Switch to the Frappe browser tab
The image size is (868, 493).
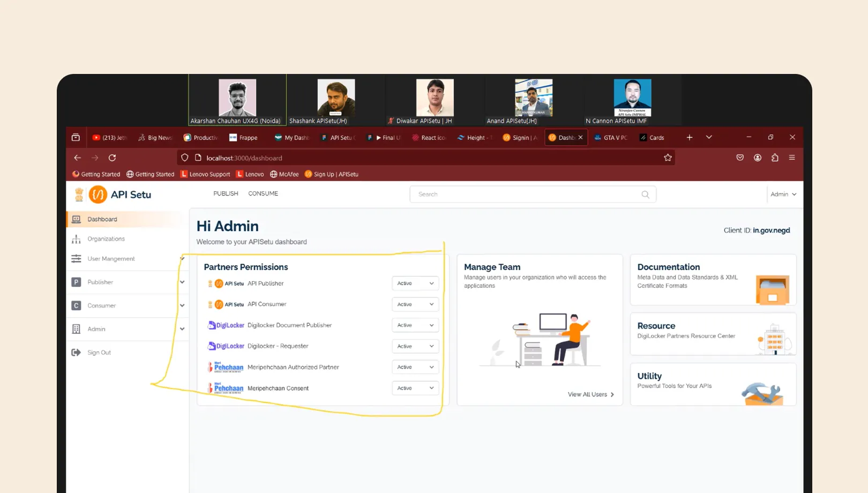coord(243,138)
